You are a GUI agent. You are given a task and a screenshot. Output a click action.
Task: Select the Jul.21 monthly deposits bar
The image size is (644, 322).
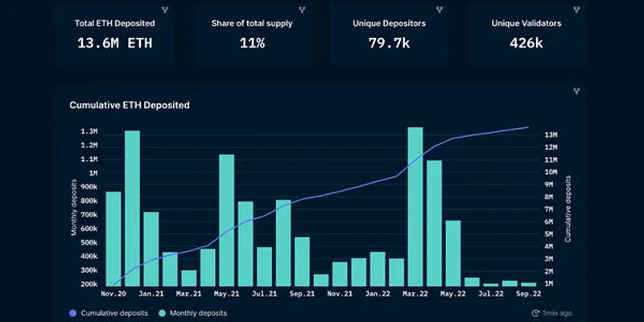click(x=265, y=266)
